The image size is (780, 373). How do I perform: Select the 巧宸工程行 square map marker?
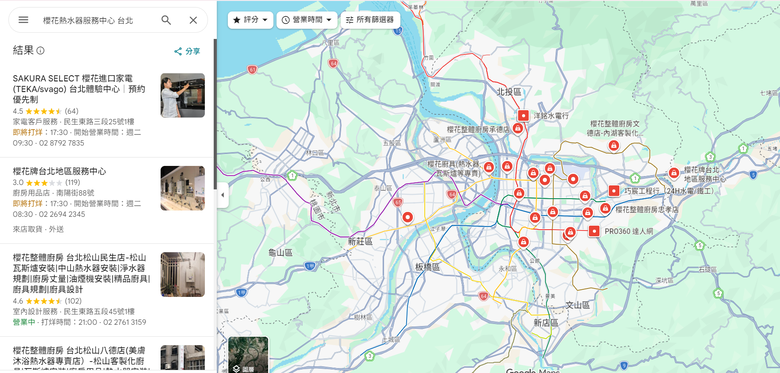[614, 191]
